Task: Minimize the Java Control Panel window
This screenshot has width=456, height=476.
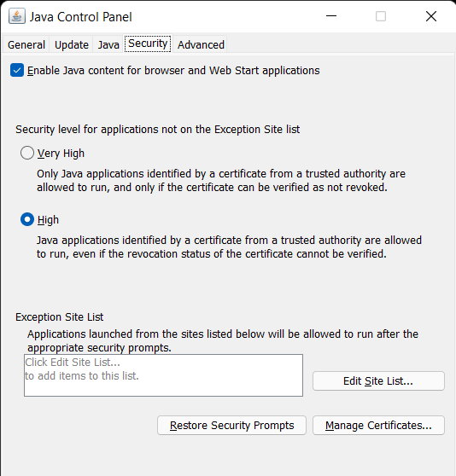Action: [x=331, y=16]
